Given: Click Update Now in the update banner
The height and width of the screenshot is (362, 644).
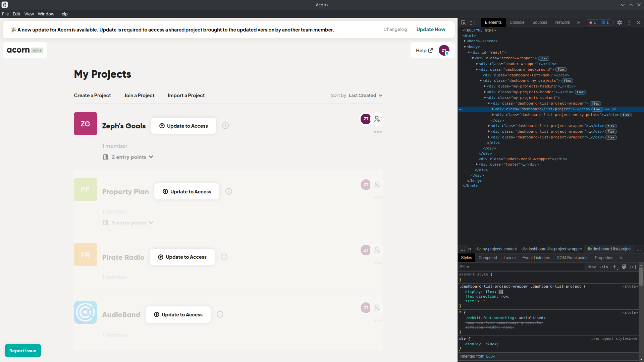Looking at the screenshot, I should coord(431,29).
